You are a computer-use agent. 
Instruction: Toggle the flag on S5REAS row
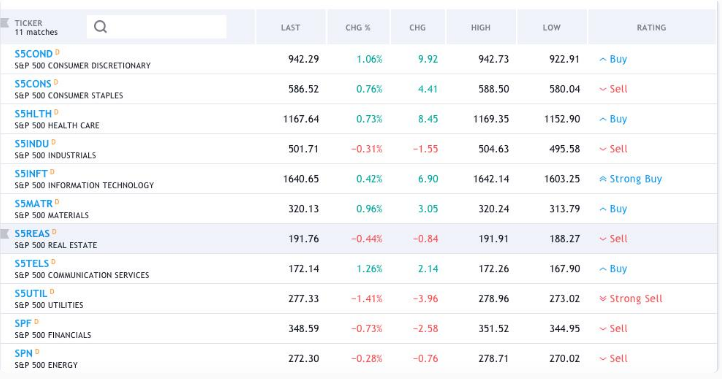coord(5,233)
